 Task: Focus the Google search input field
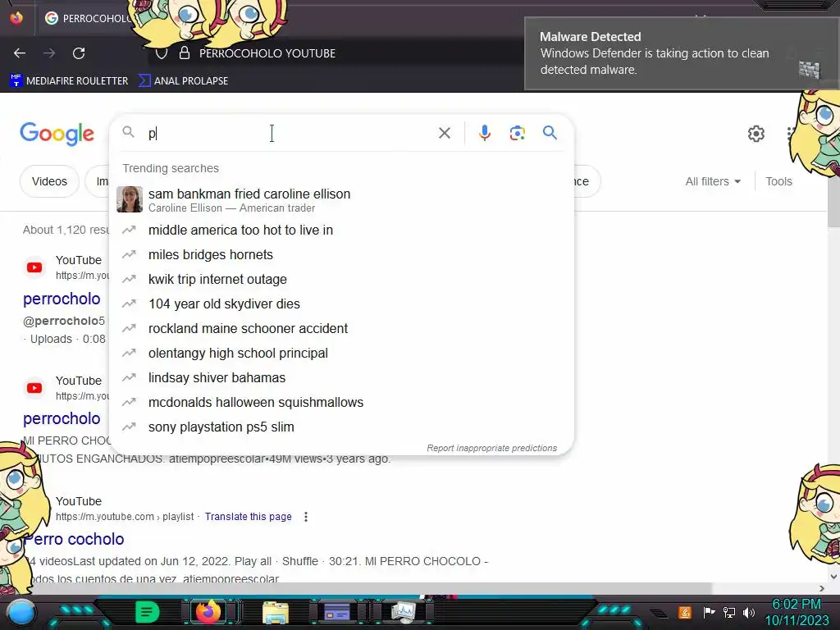tap(290, 133)
